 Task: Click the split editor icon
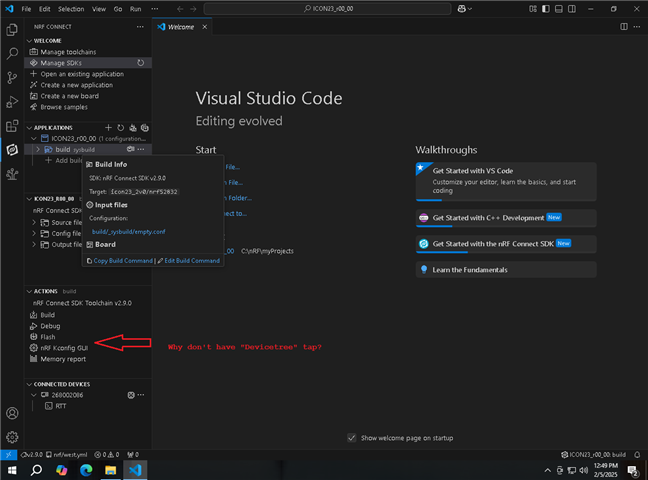pos(624,26)
